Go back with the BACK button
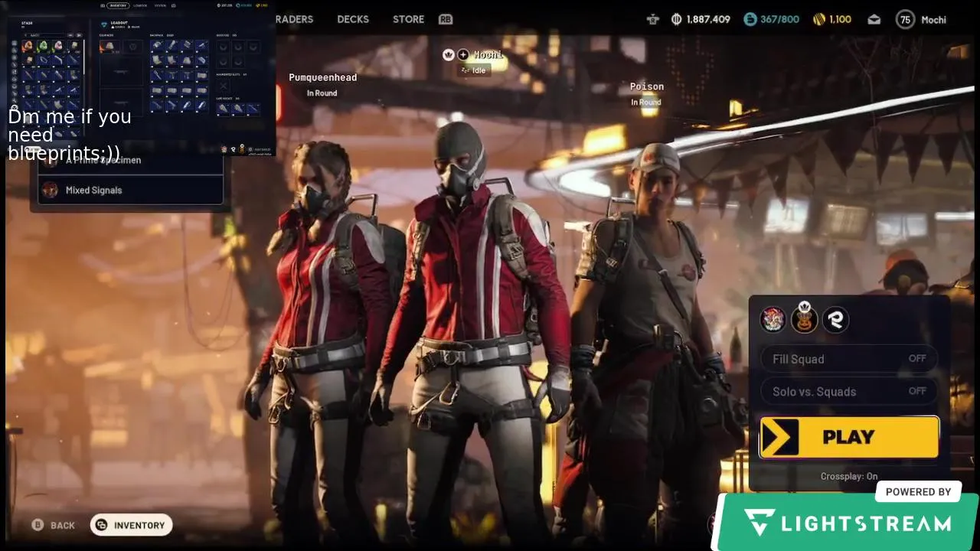The image size is (980, 551). pos(54,525)
